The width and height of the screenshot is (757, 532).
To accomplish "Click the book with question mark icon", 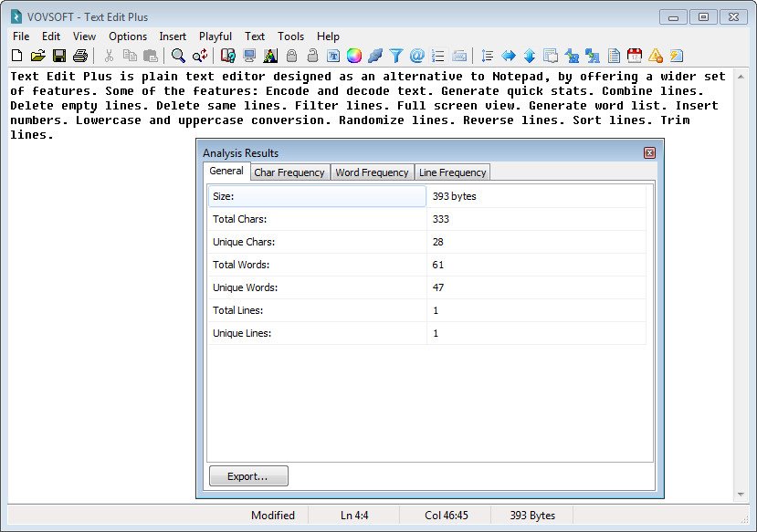I will click(228, 56).
